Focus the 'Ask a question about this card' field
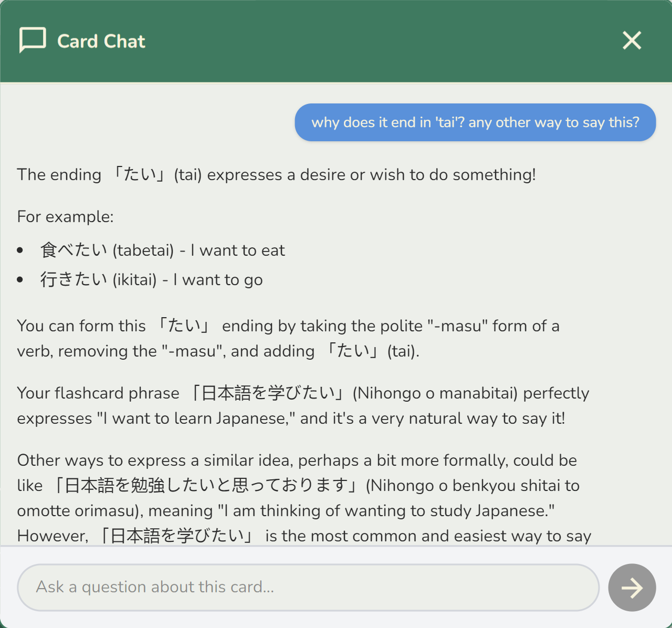672x628 pixels. (x=308, y=587)
